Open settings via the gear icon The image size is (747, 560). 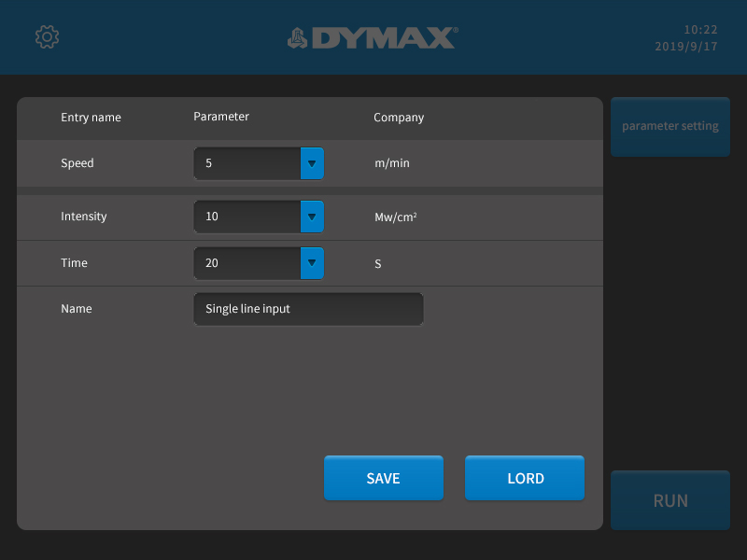(48, 37)
